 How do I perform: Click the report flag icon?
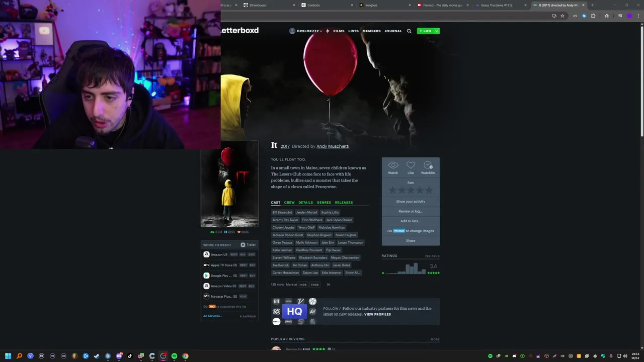tap(329, 285)
